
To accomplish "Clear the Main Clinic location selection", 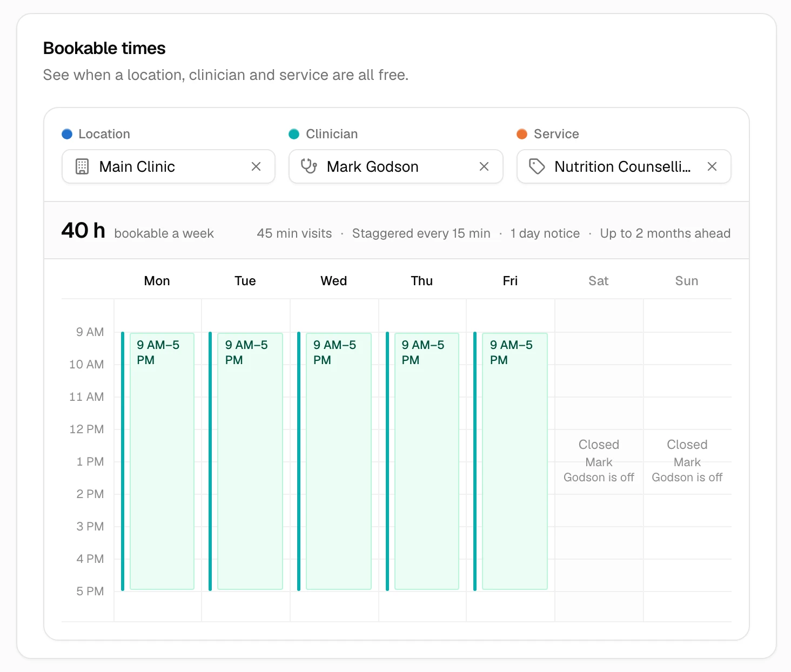I will [x=256, y=166].
